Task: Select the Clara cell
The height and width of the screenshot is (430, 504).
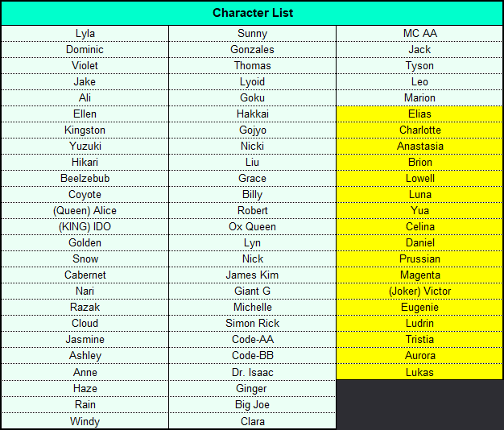Action: click(252, 421)
